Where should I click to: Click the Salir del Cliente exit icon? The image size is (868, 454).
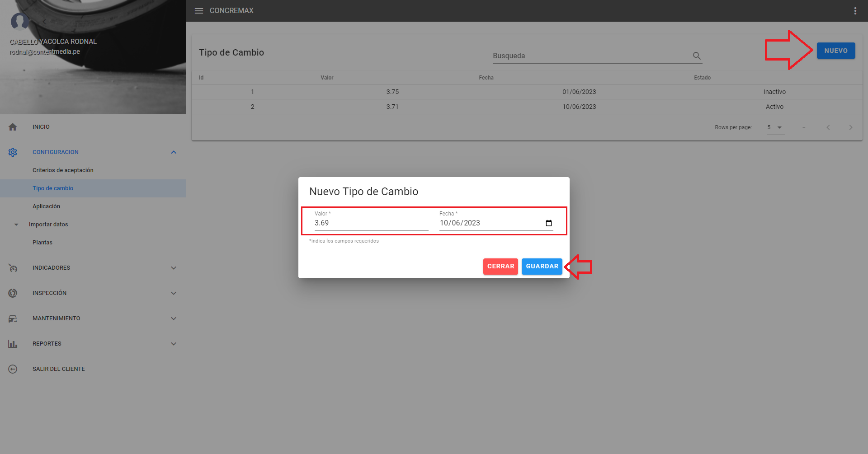point(13,369)
